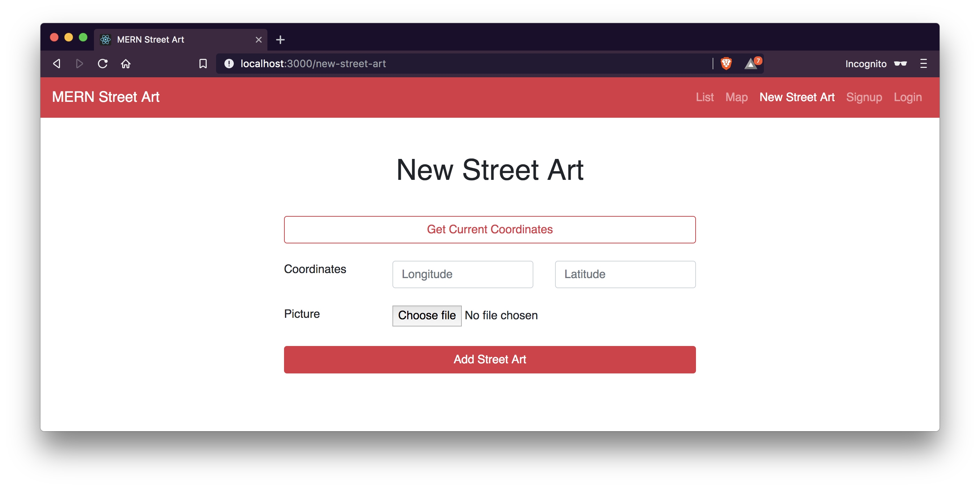980x489 pixels.
Task: Click Get Current Coordinates button
Action: coord(490,229)
